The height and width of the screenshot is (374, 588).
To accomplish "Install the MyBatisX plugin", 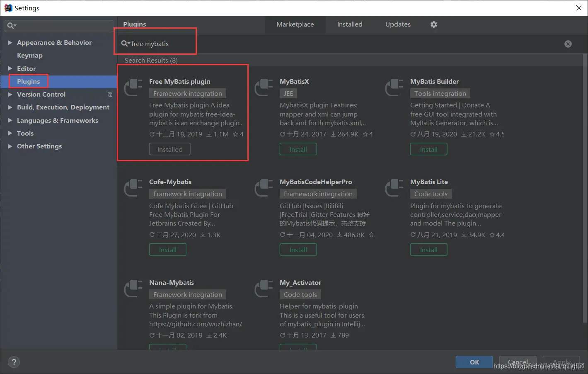I will (x=298, y=149).
